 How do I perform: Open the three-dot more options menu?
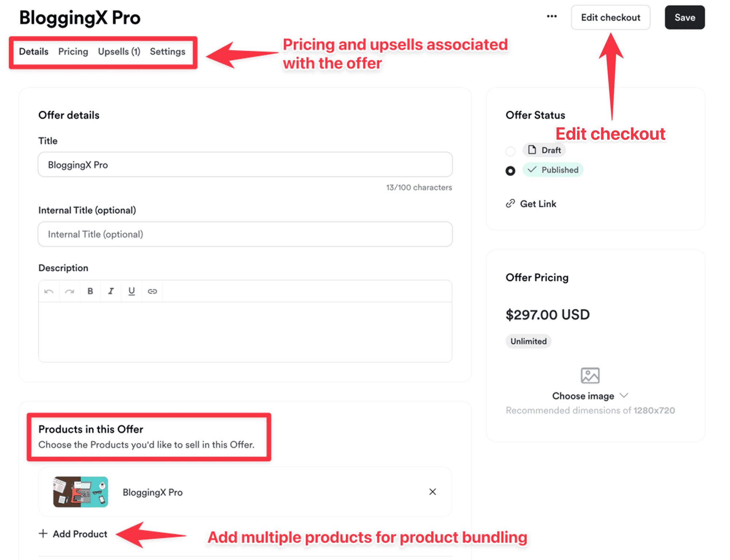click(x=552, y=16)
